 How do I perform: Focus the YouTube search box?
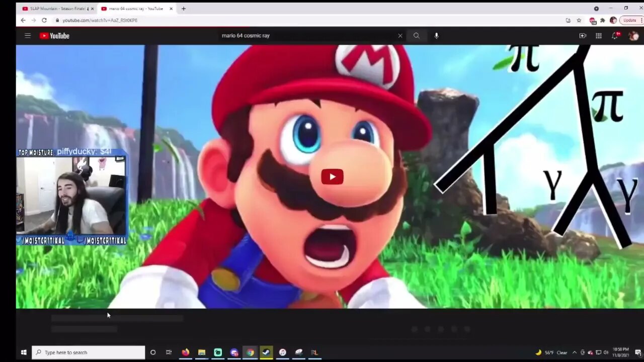[307, 36]
